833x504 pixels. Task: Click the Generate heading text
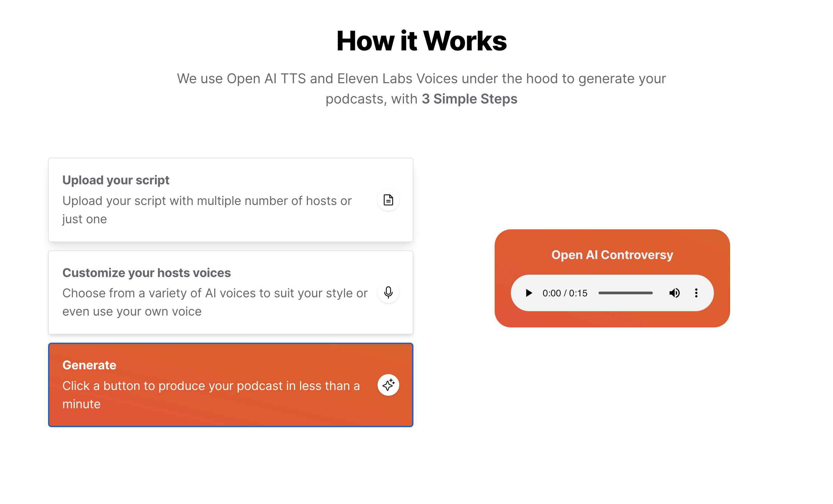89,365
